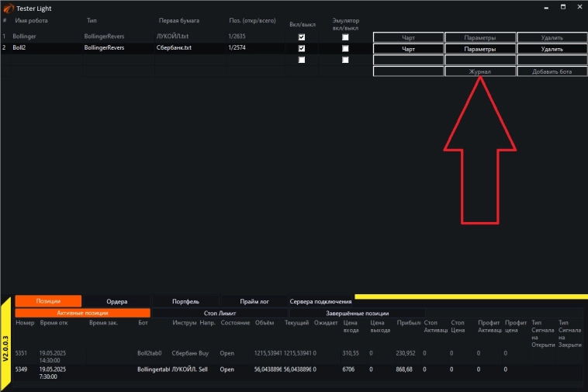The height and width of the screenshot is (392, 588).
Task: Minimize the Tester Light window
Action: (x=546, y=7)
